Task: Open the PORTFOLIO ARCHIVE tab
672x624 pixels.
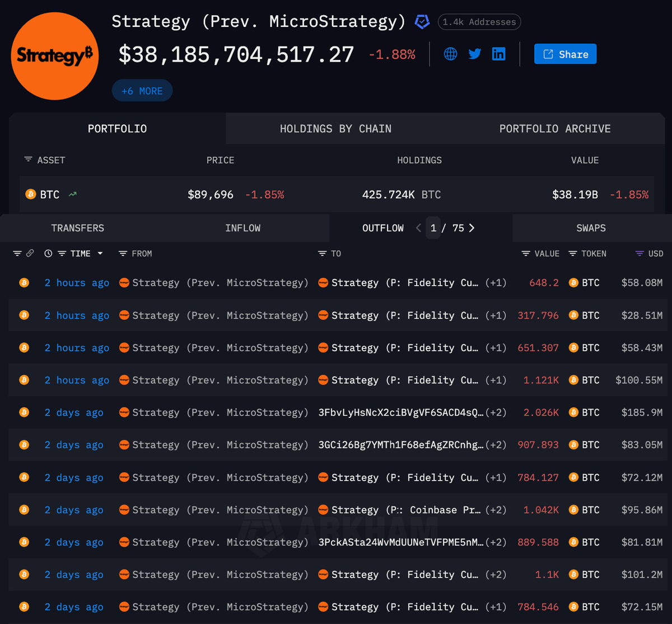Action: click(555, 128)
